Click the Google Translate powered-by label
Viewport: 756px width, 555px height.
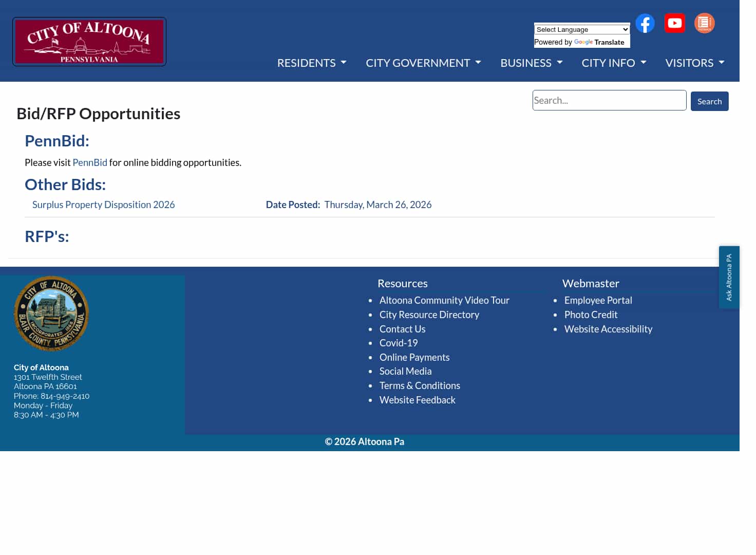579,42
